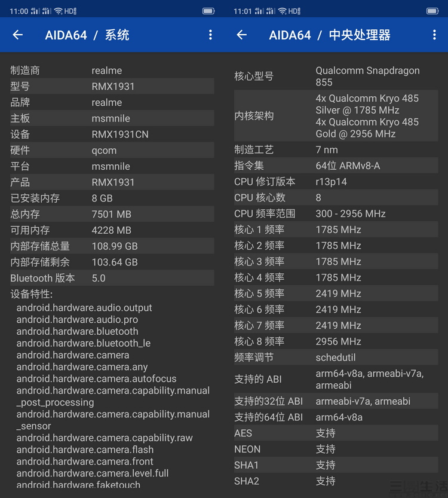Select the 设备 RMX1931CN row

[112, 135]
